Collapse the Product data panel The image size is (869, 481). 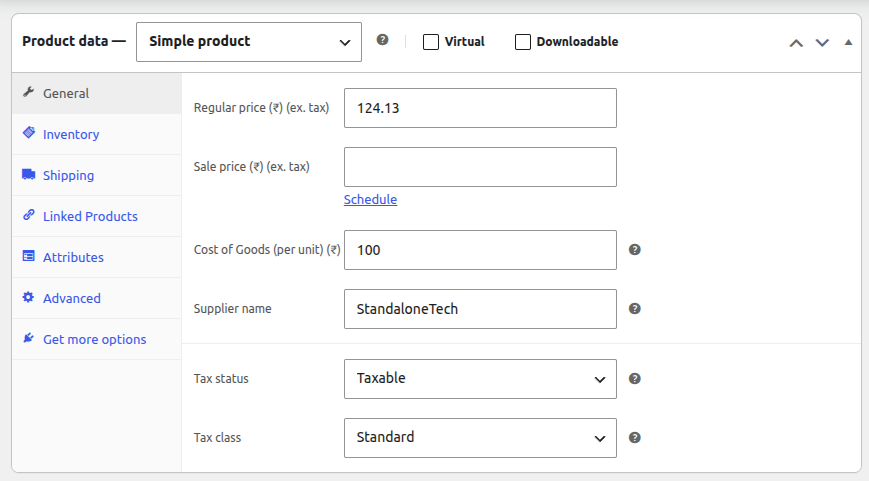click(x=848, y=42)
